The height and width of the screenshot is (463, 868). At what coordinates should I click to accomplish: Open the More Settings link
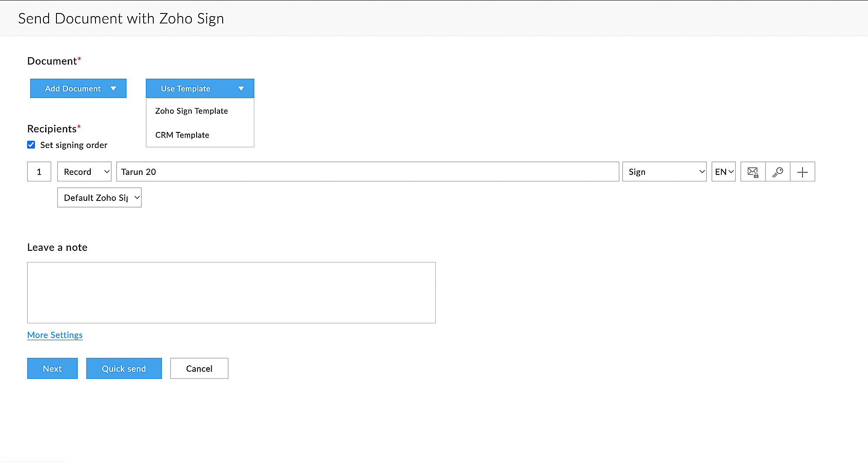point(55,335)
